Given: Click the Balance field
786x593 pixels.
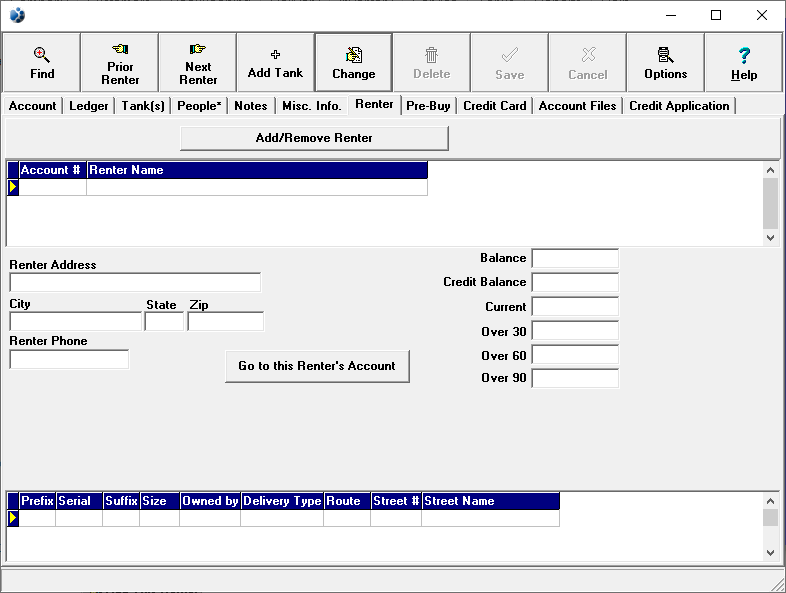Looking at the screenshot, I should 575,259.
